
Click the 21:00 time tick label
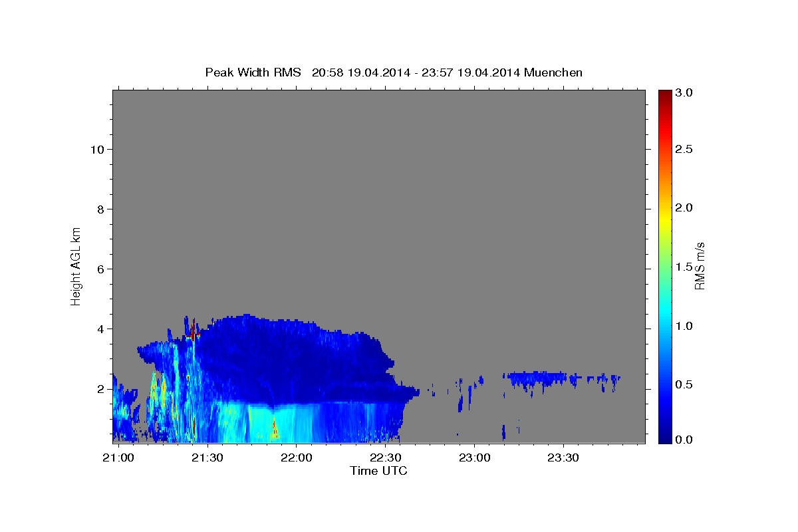118,458
